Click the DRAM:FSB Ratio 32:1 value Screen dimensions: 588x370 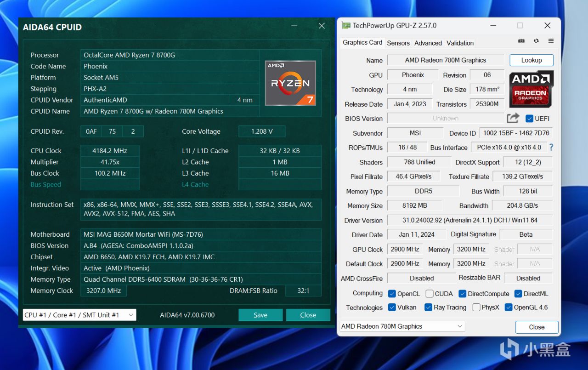[x=303, y=290]
